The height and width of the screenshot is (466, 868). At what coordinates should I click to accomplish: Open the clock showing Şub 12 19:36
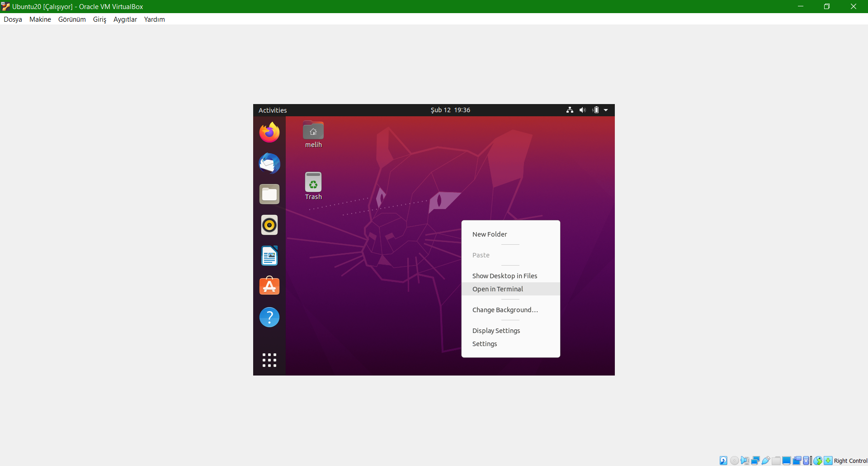pyautogui.click(x=450, y=110)
